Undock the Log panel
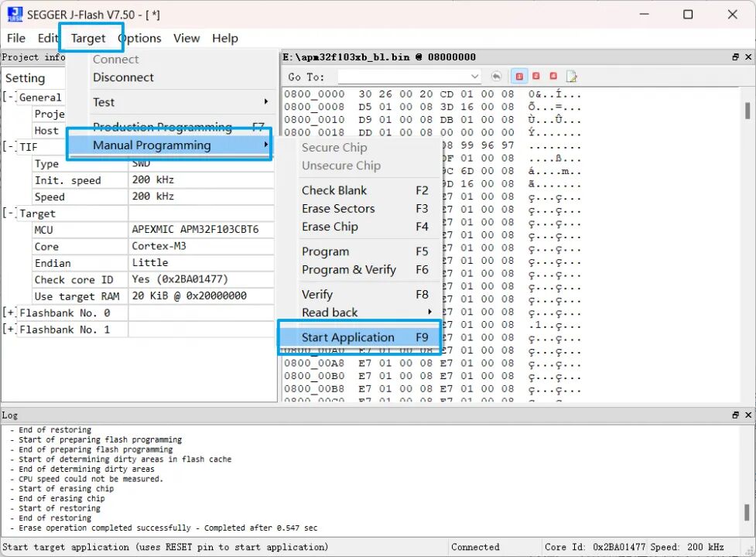This screenshot has height=557, width=756. [x=735, y=415]
